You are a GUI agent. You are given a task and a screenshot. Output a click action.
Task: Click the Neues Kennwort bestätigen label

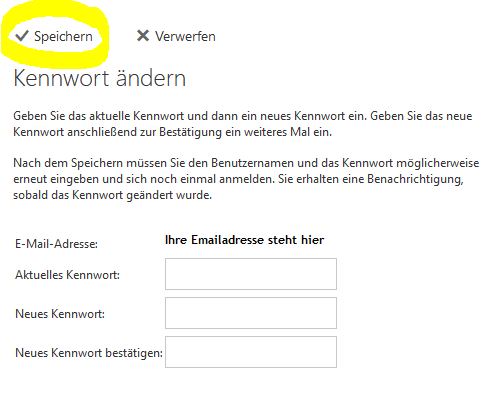click(x=89, y=353)
